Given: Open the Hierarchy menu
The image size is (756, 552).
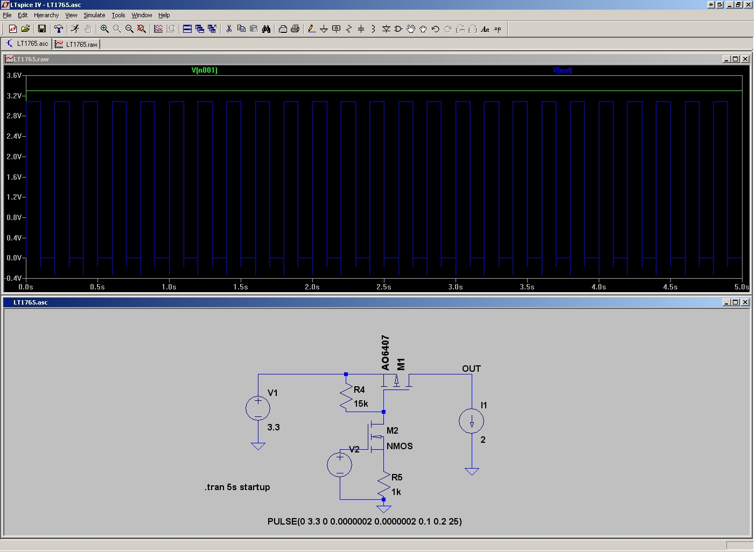Looking at the screenshot, I should pyautogui.click(x=46, y=15).
